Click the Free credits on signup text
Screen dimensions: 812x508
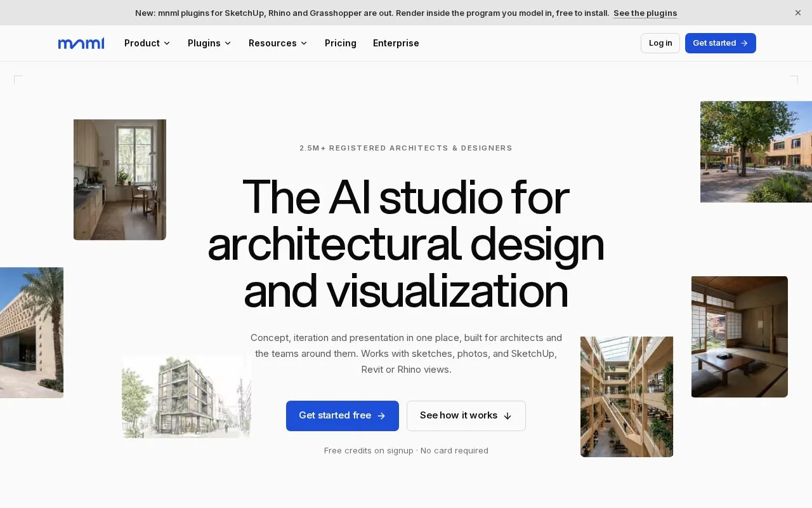pos(406,450)
